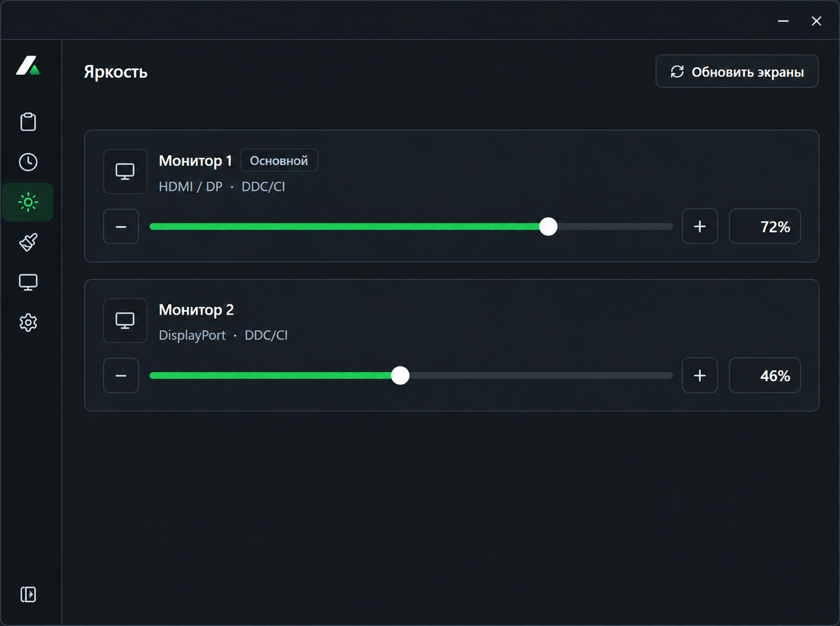Click the Основной badge on Монитор 1
The width and height of the screenshot is (840, 626).
[279, 161]
